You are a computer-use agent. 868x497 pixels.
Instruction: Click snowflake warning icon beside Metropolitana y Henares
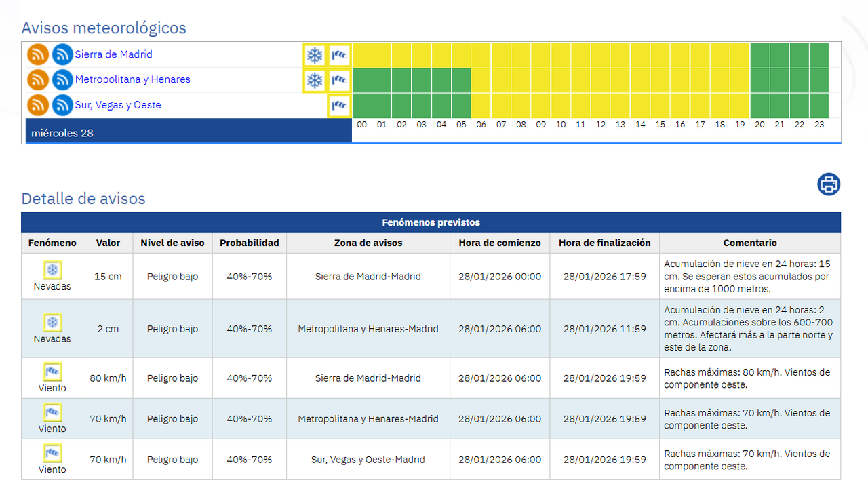click(x=315, y=81)
